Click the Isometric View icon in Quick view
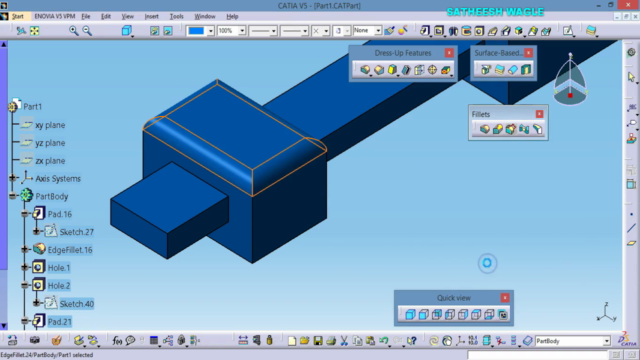The image size is (640, 360). 410,314
